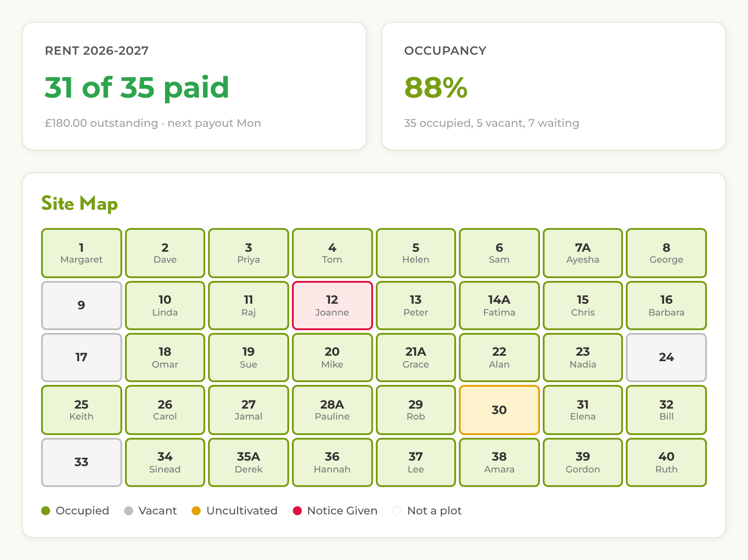This screenshot has width=748, height=560.
Task: Select uncultivated plot 30
Action: pyautogui.click(x=499, y=410)
